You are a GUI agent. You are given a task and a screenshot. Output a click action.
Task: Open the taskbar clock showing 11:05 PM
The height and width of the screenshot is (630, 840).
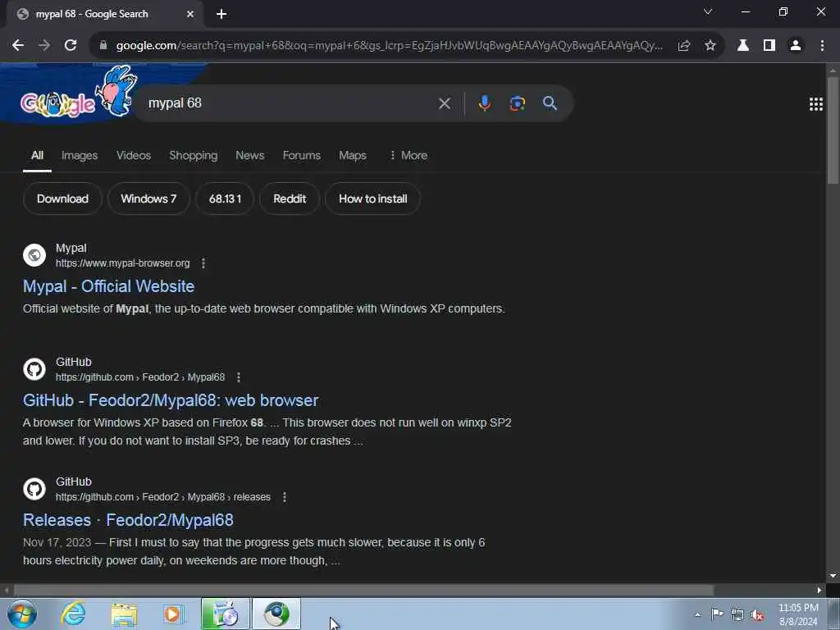click(798, 614)
